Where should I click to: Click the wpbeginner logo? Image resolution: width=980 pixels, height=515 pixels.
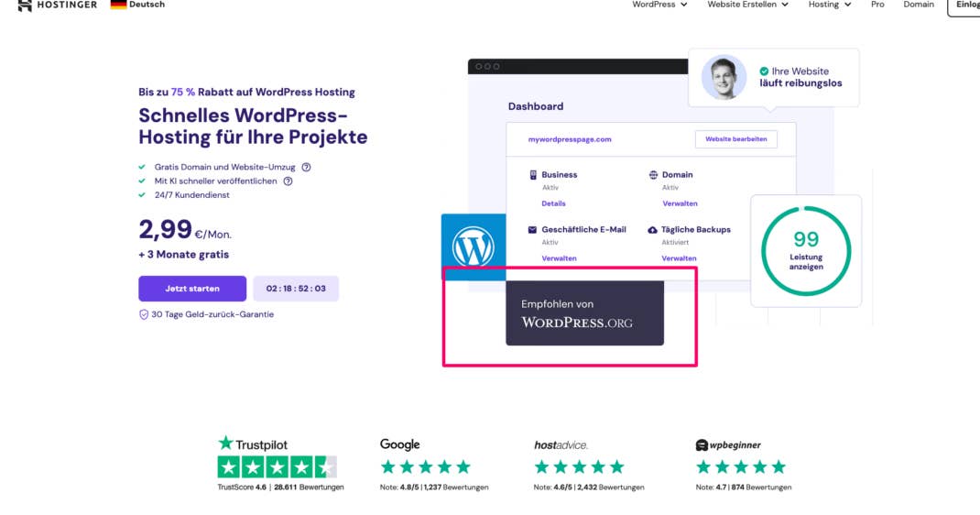[x=728, y=445]
